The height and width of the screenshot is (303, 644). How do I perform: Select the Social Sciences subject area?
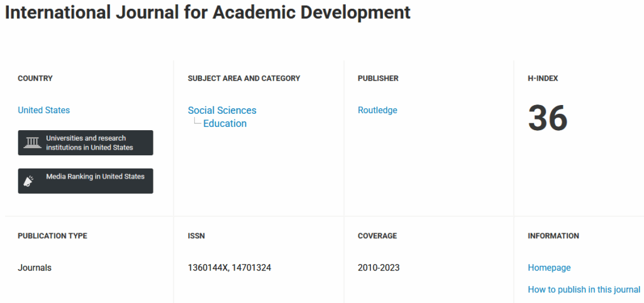pyautogui.click(x=222, y=110)
